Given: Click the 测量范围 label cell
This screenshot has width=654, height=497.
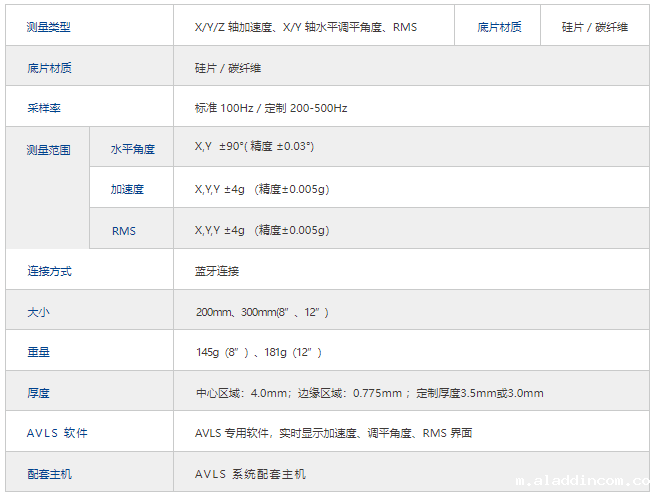Looking at the screenshot, I should (48, 149).
